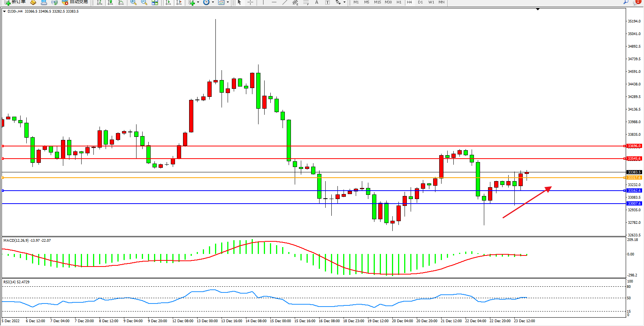The width and height of the screenshot is (644, 326).
Task: Select the trendline drawing tool
Action: click(x=284, y=2)
